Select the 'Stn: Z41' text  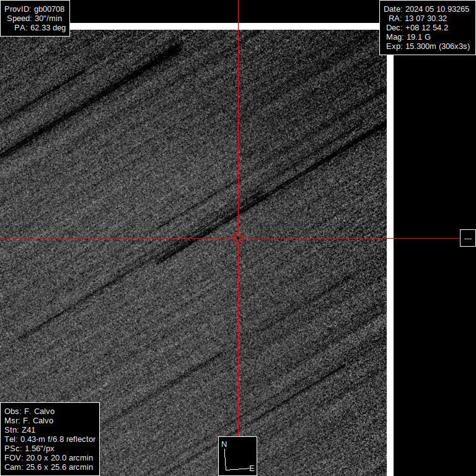coord(20,430)
